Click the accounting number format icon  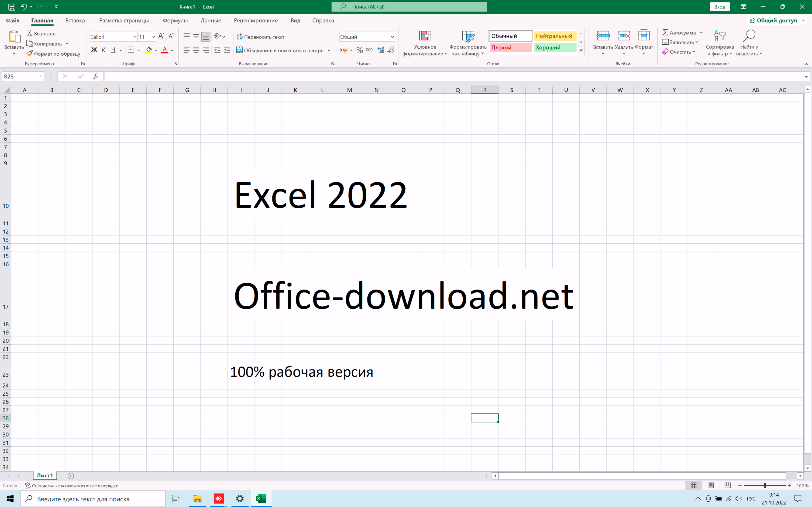[x=344, y=50]
